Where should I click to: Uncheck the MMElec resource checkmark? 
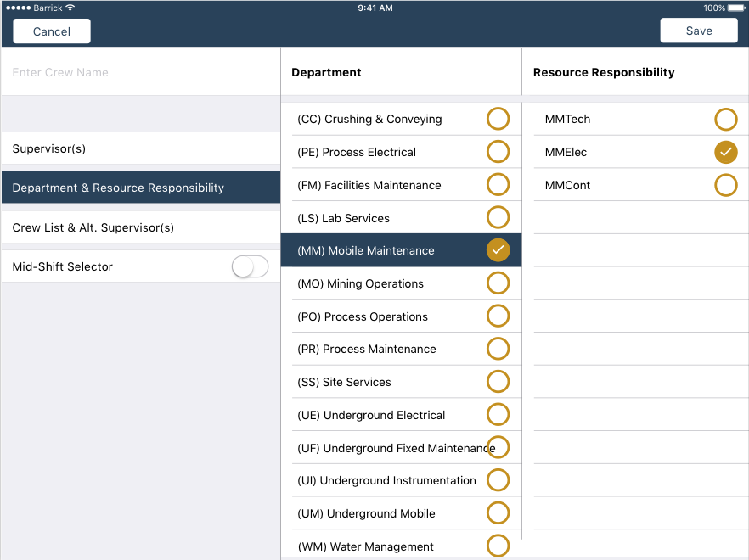(725, 152)
